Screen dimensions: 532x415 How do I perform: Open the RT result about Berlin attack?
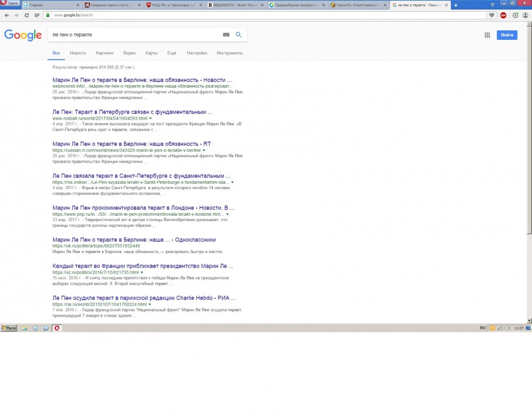point(131,143)
